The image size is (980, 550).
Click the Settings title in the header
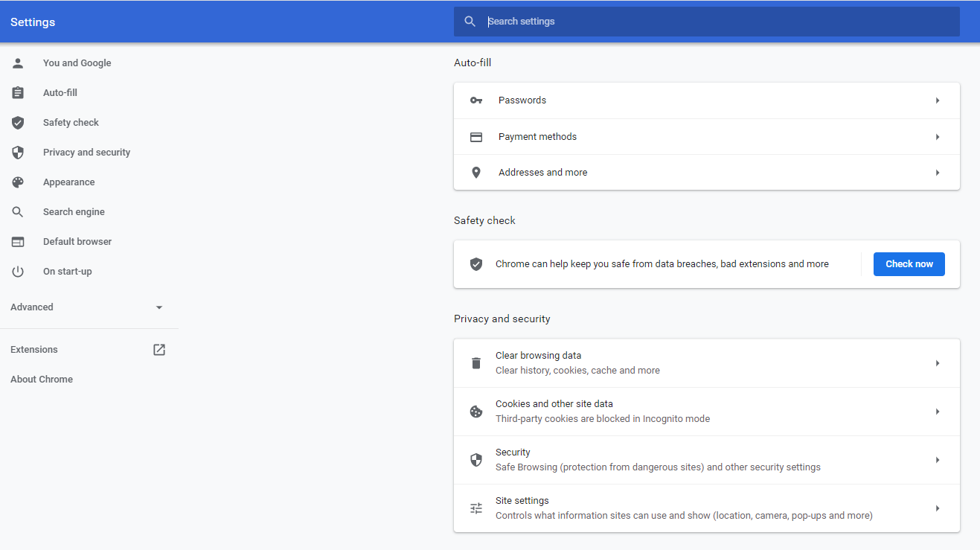tap(33, 22)
